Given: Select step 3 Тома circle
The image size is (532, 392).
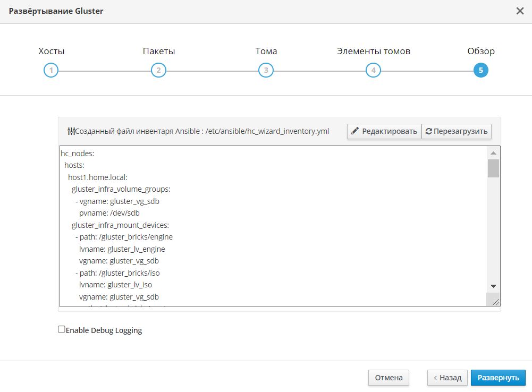Looking at the screenshot, I should [x=266, y=70].
